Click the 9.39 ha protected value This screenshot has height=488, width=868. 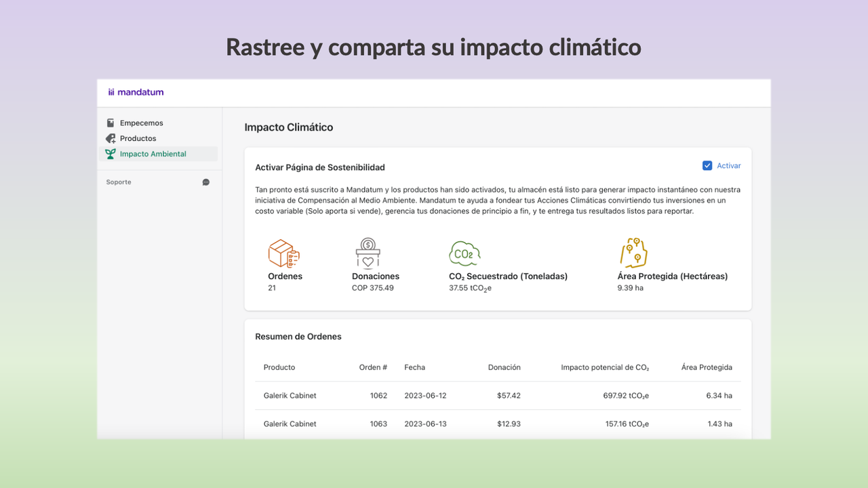(x=630, y=288)
